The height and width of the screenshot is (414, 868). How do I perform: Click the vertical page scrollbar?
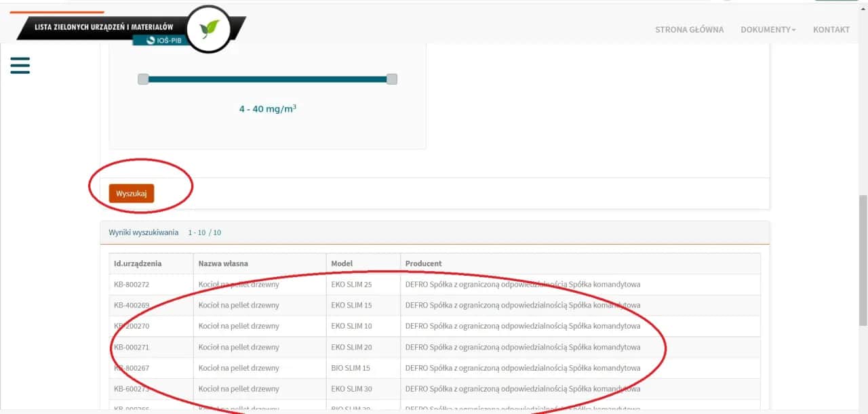click(x=863, y=237)
